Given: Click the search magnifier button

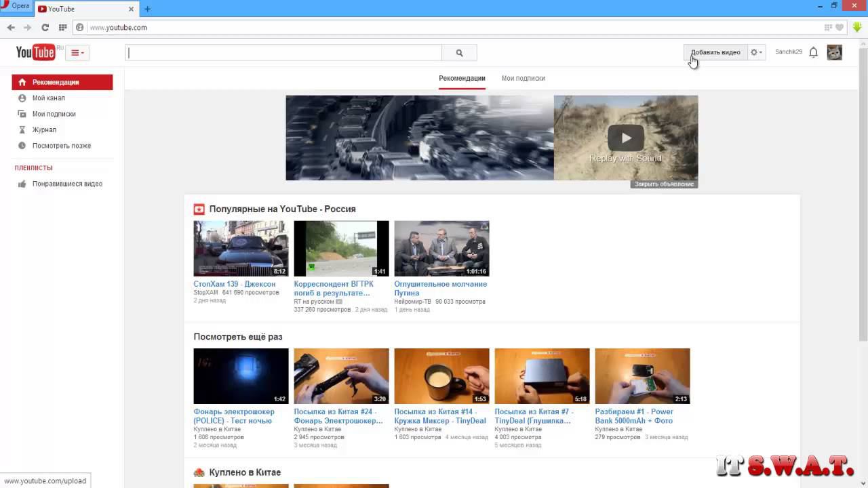Looking at the screenshot, I should [459, 53].
